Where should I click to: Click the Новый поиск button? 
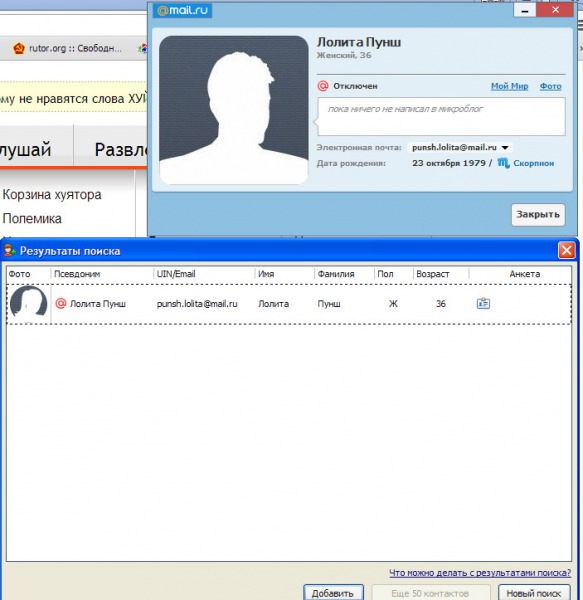534,592
